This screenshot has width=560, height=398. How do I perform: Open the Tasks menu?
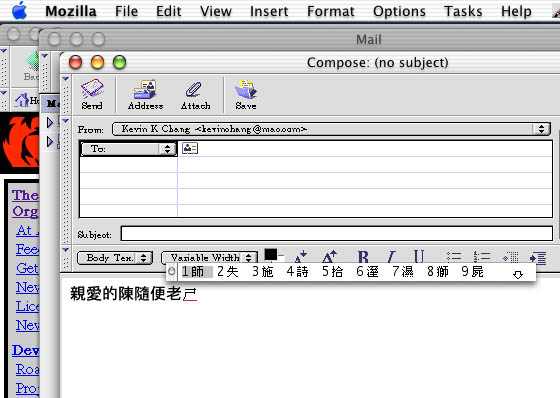tap(463, 11)
